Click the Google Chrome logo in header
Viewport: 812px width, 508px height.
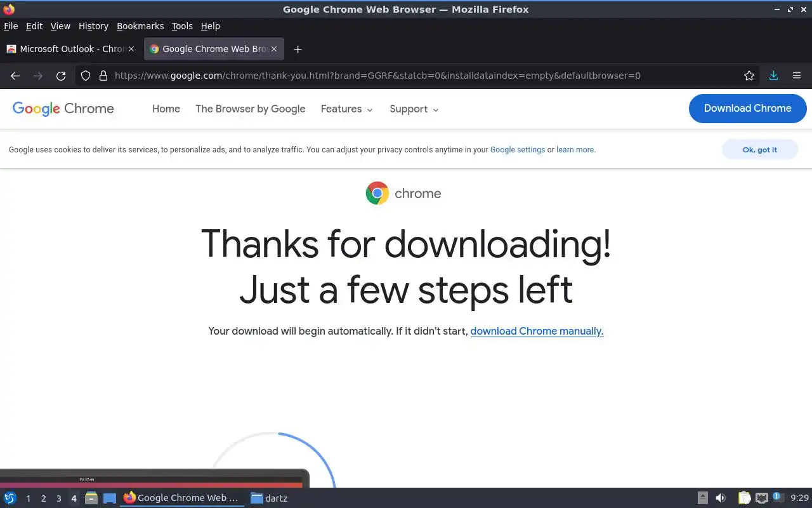tap(63, 109)
